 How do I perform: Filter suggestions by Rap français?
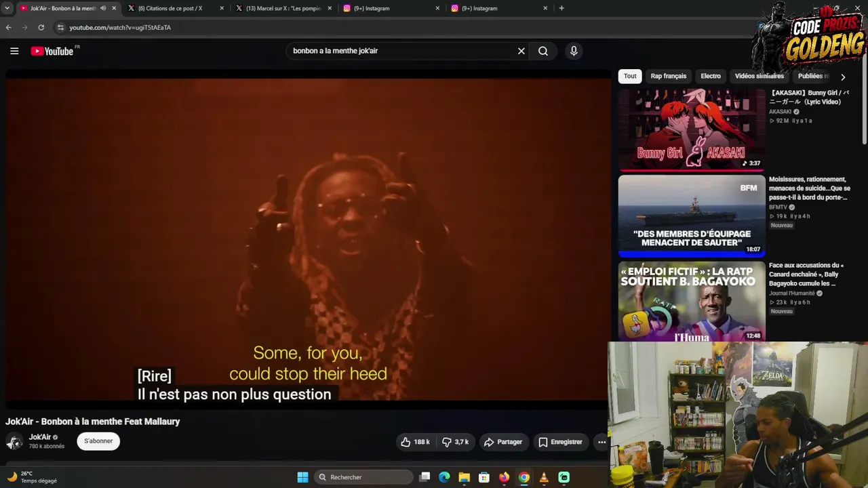669,76
